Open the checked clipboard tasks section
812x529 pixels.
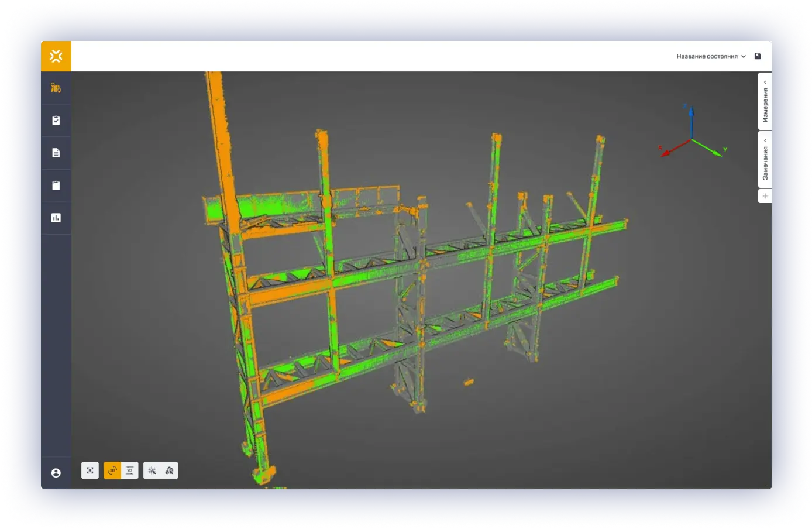point(56,121)
